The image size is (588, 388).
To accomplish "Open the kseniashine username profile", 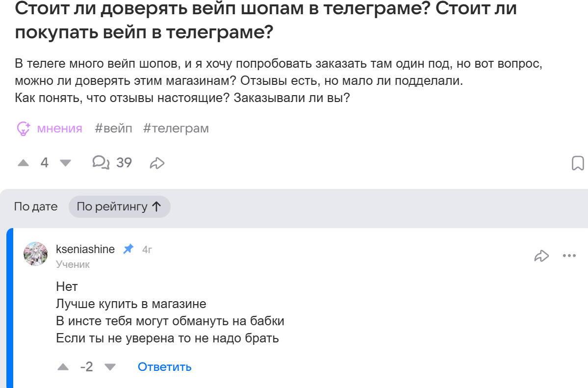I will coord(85,249).
